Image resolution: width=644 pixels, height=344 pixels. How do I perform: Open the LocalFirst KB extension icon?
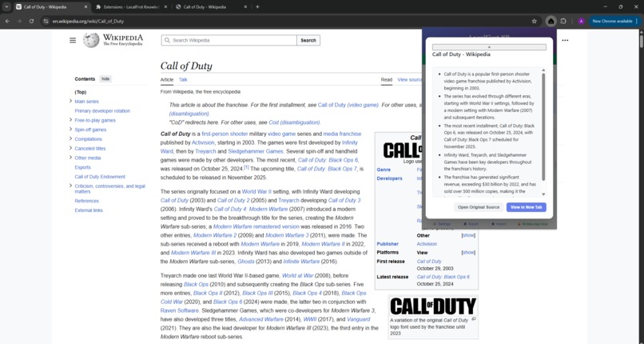pyautogui.click(x=551, y=21)
